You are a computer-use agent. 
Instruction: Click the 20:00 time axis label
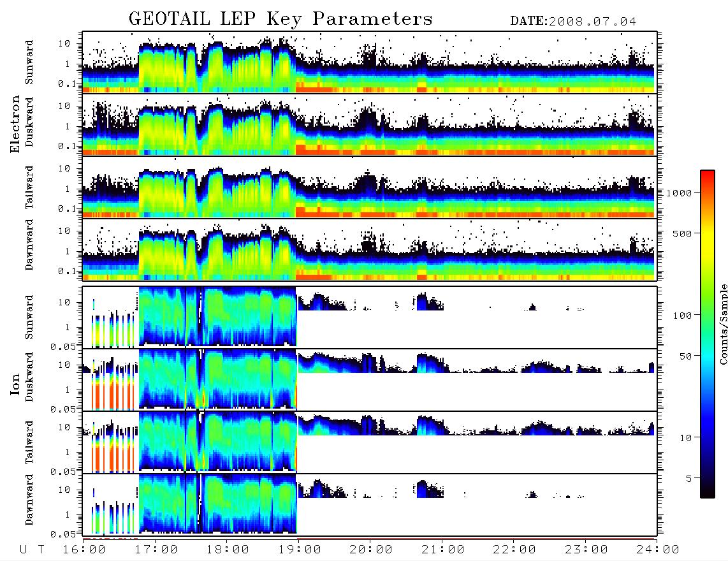[x=371, y=550]
